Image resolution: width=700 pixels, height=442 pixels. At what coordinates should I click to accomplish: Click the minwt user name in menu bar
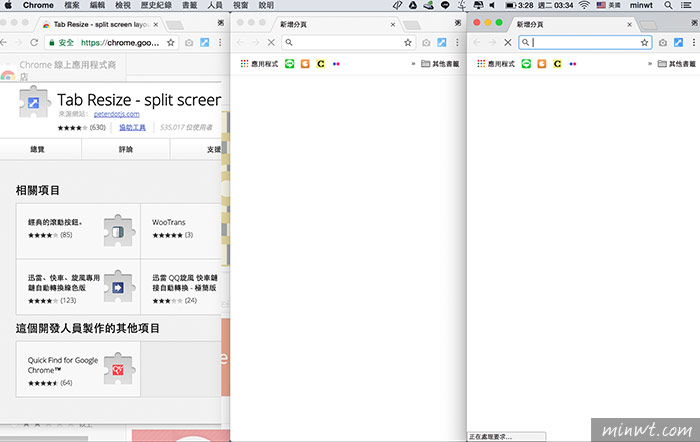(641, 5)
